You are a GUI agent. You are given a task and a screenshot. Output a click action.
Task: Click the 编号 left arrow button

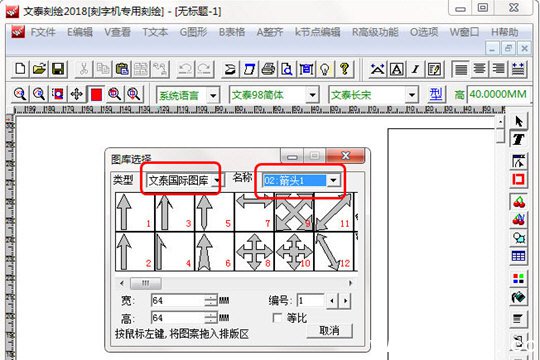click(x=331, y=301)
